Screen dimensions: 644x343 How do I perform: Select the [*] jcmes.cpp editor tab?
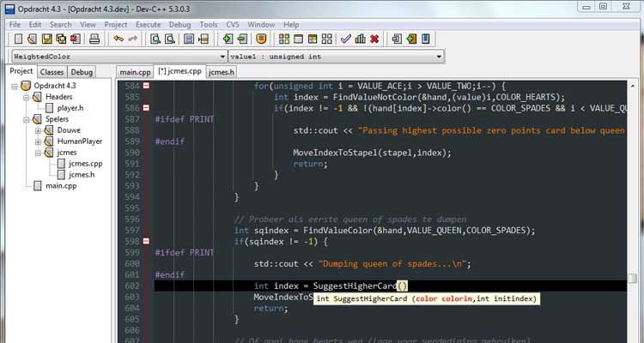pyautogui.click(x=180, y=71)
